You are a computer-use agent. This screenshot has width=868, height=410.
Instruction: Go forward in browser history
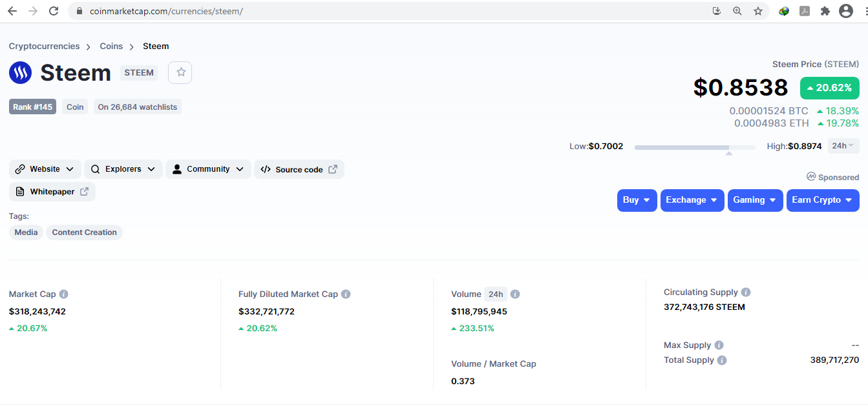pos(33,11)
